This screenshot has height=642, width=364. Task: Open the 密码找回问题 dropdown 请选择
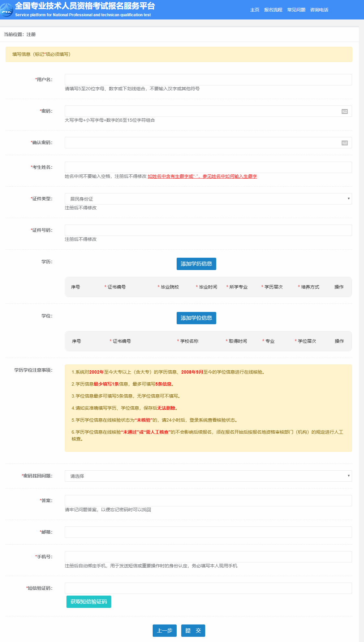[x=208, y=476]
